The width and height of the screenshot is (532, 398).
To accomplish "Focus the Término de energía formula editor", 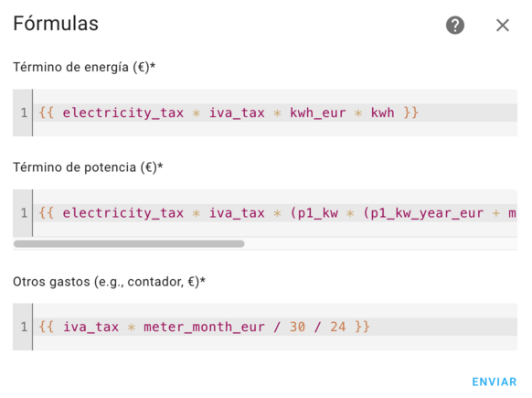I will (x=265, y=113).
